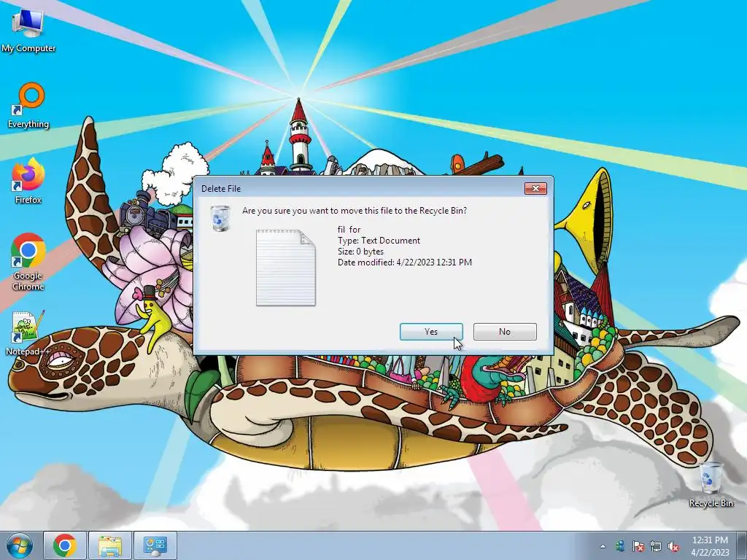The image size is (747, 560).
Task: Click the Delete File title text
Action: (220, 189)
